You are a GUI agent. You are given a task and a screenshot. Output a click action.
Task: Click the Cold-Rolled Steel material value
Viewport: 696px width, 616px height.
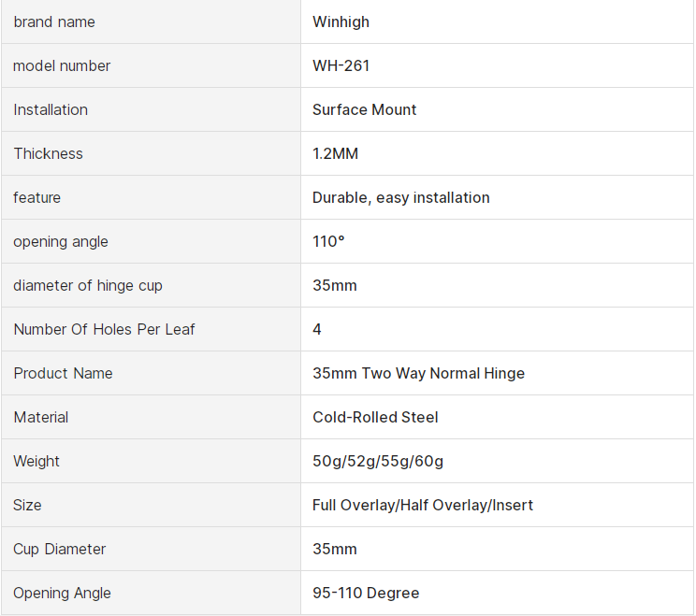pos(375,417)
